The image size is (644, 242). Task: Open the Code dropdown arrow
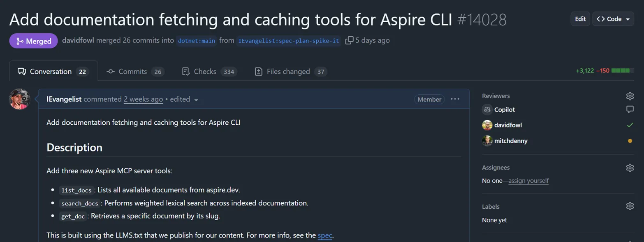click(x=628, y=19)
